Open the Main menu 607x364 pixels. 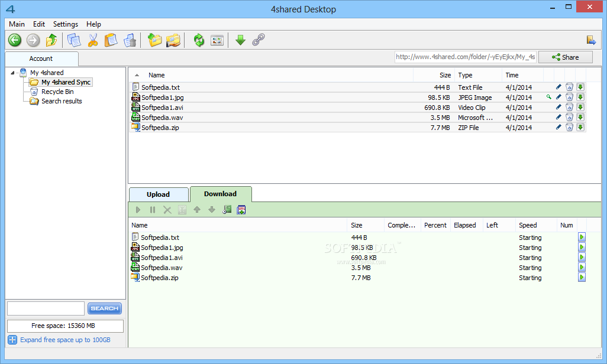coord(17,24)
